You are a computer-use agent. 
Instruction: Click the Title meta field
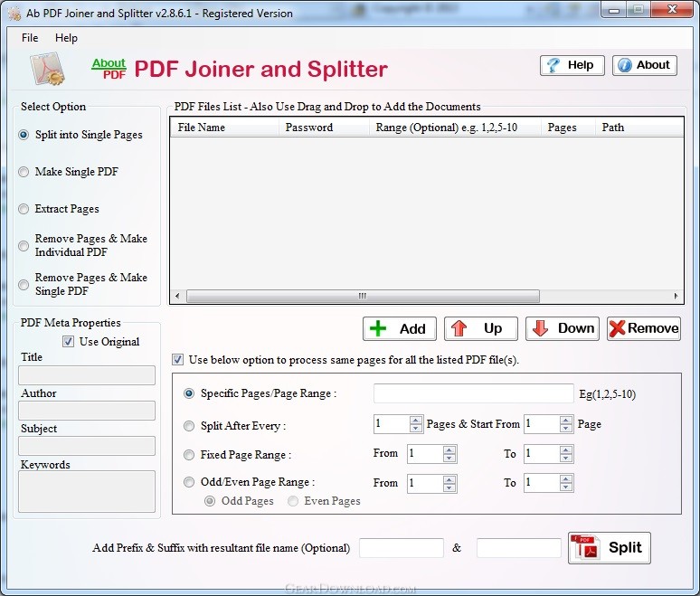87,375
